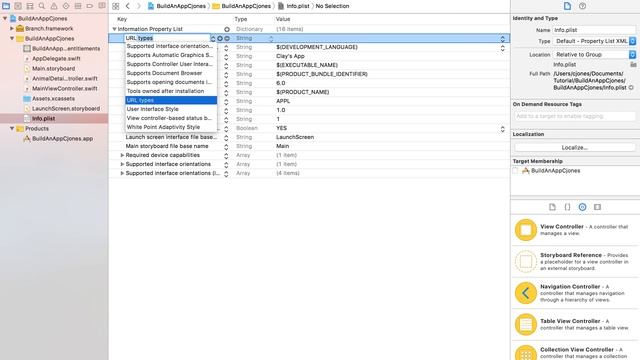Show the Media library

click(x=598, y=207)
